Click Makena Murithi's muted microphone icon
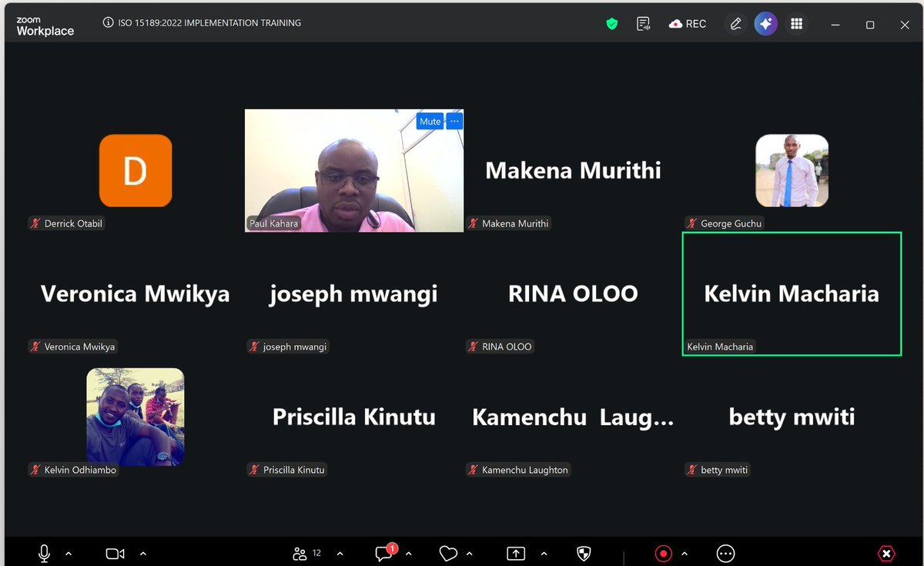Viewport: 924px width, 566px height. click(x=473, y=223)
